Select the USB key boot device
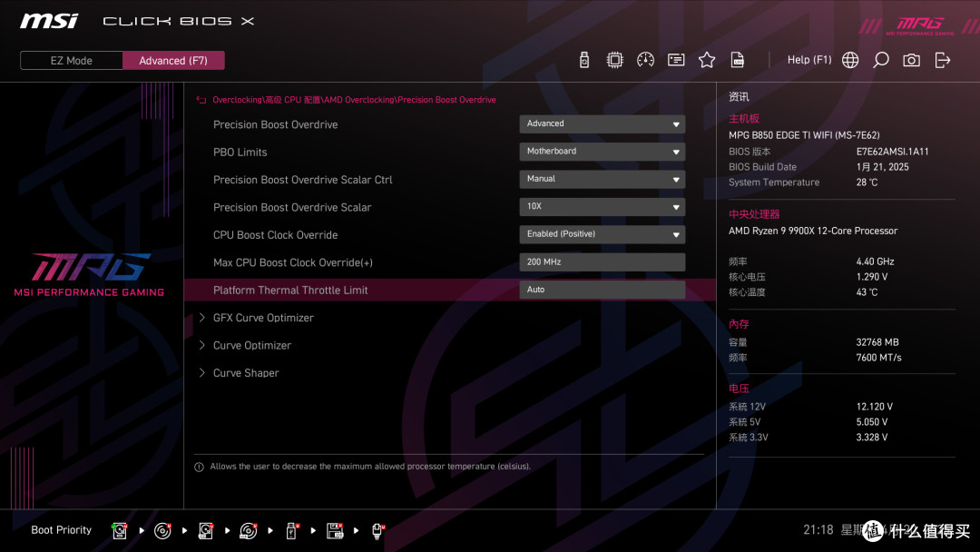Screen dimensions: 980x552 coord(291,531)
